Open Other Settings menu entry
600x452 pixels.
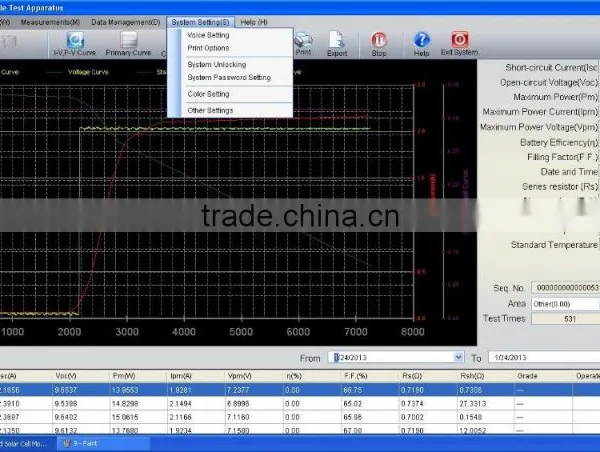[210, 111]
